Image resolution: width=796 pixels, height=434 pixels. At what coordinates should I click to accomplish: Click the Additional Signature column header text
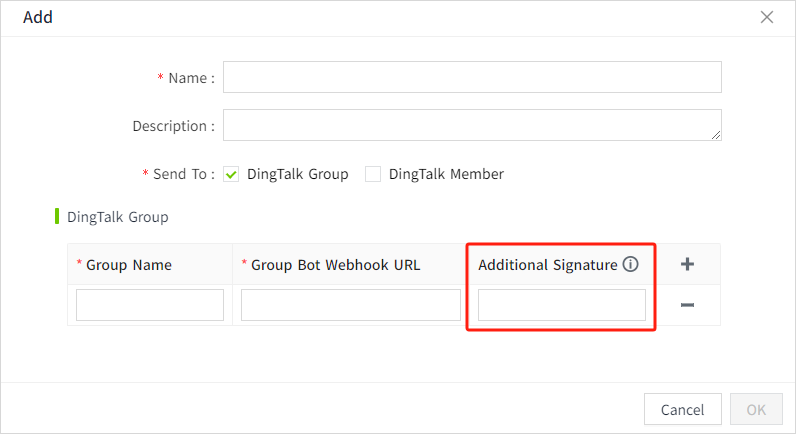(x=547, y=265)
